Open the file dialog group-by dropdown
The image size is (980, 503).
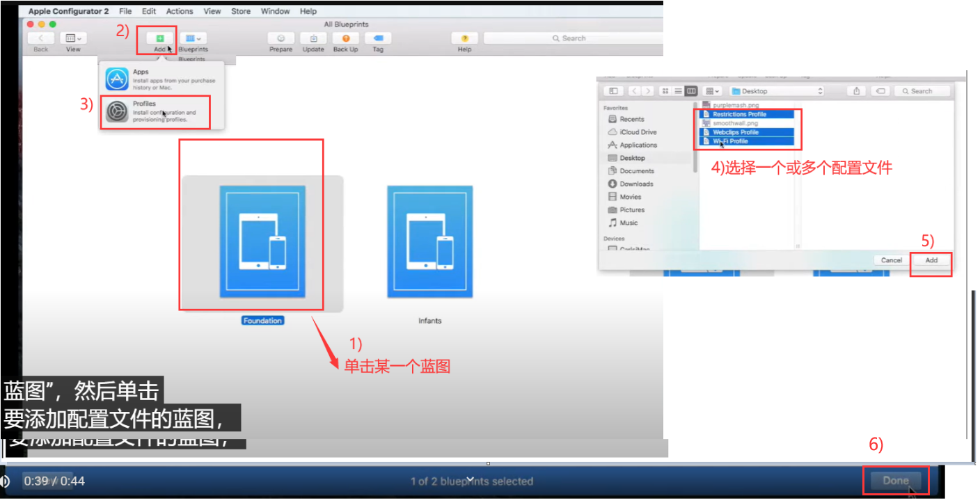pyautogui.click(x=713, y=91)
